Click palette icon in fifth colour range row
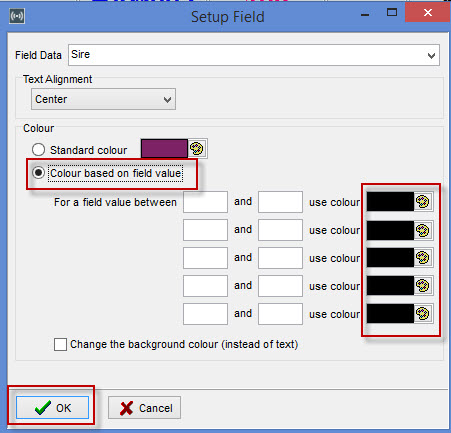 pos(423,314)
